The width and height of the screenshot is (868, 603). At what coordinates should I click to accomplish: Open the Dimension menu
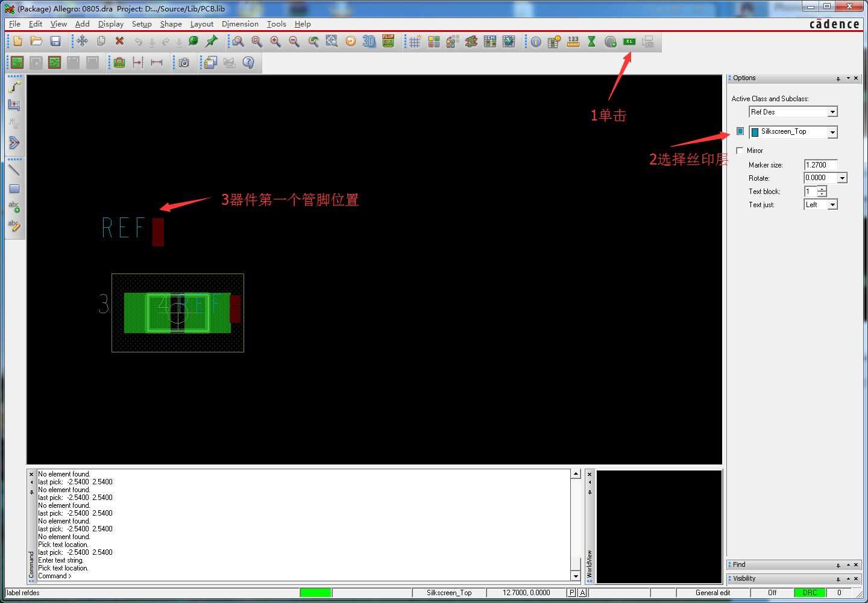pyautogui.click(x=240, y=24)
